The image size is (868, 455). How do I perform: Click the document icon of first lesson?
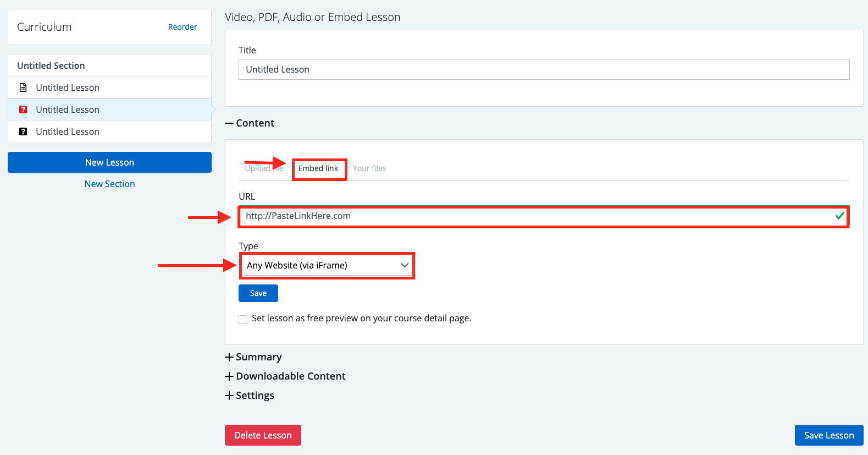click(23, 87)
